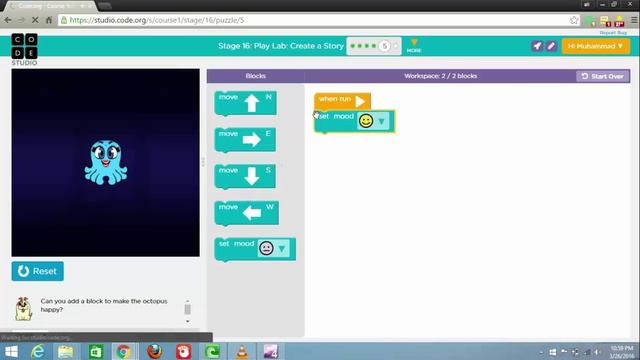The height and width of the screenshot is (360, 640).
Task: Stop page loading with X button
Action: coord(35,20)
